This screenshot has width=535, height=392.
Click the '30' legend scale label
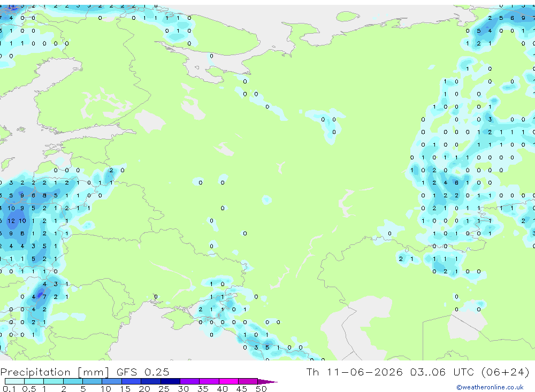click(183, 389)
